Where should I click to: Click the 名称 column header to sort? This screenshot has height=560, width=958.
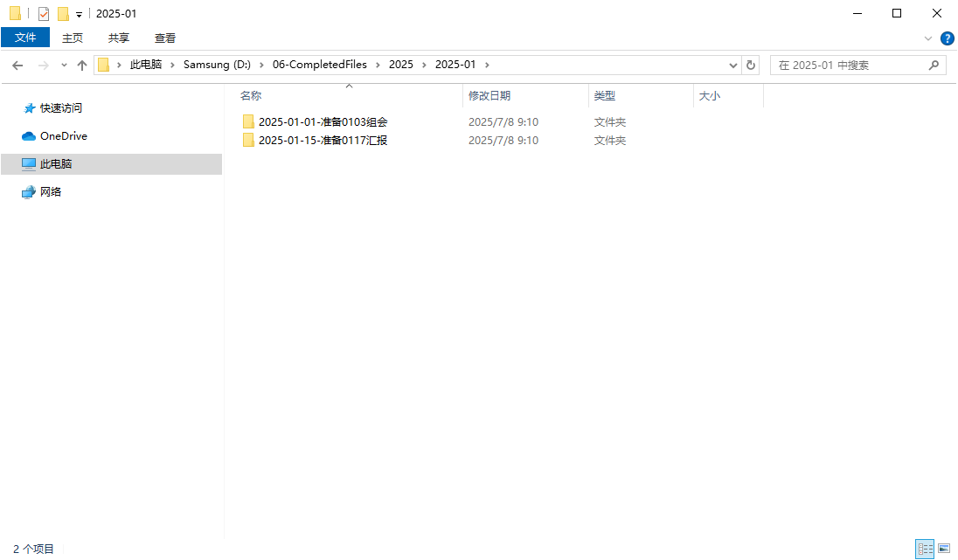coord(251,95)
